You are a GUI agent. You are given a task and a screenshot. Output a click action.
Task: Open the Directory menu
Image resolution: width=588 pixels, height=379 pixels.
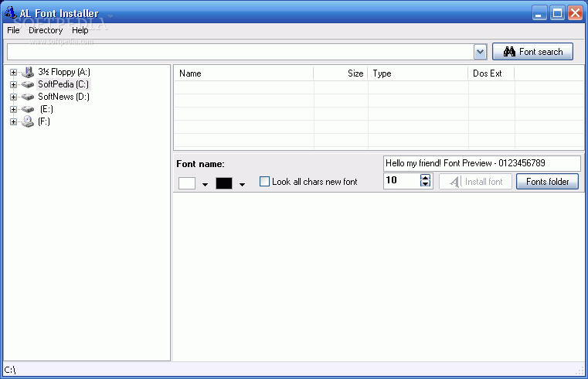(x=46, y=30)
